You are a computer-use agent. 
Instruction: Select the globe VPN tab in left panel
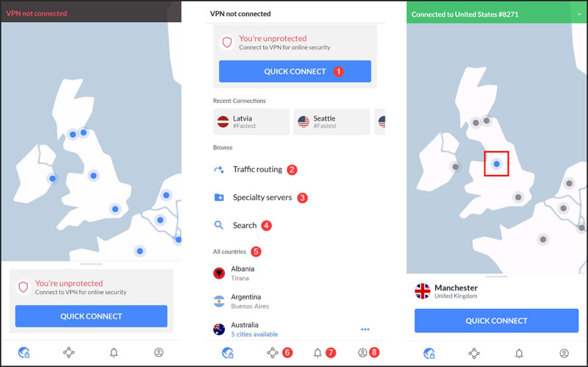(24, 352)
